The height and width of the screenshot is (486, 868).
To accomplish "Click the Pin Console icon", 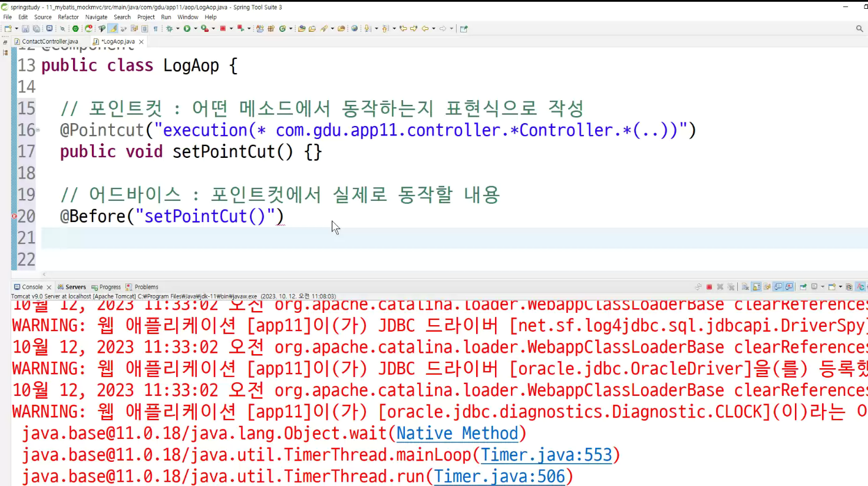I will (803, 287).
